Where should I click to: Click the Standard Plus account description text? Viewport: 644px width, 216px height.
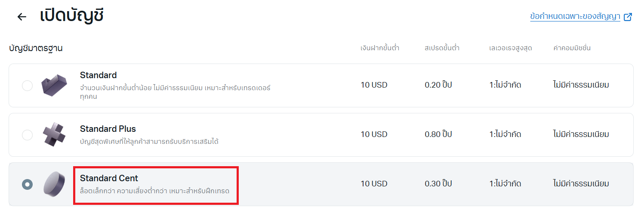click(x=149, y=141)
